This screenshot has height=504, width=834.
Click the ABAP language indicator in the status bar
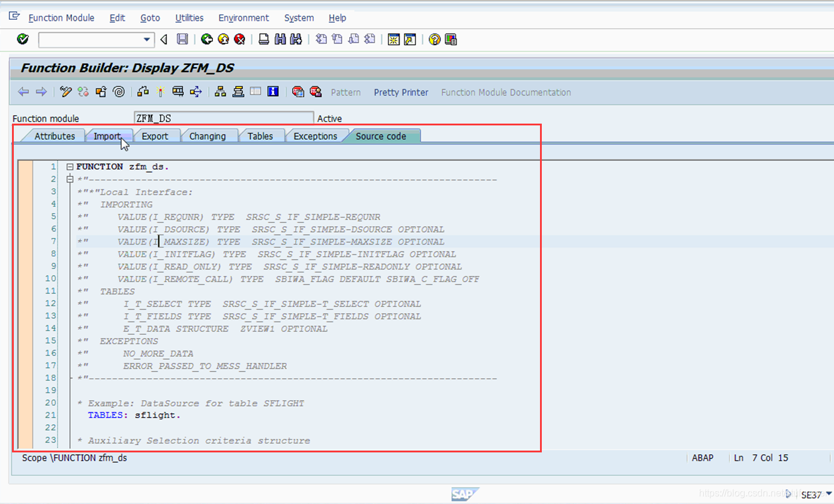pos(703,458)
